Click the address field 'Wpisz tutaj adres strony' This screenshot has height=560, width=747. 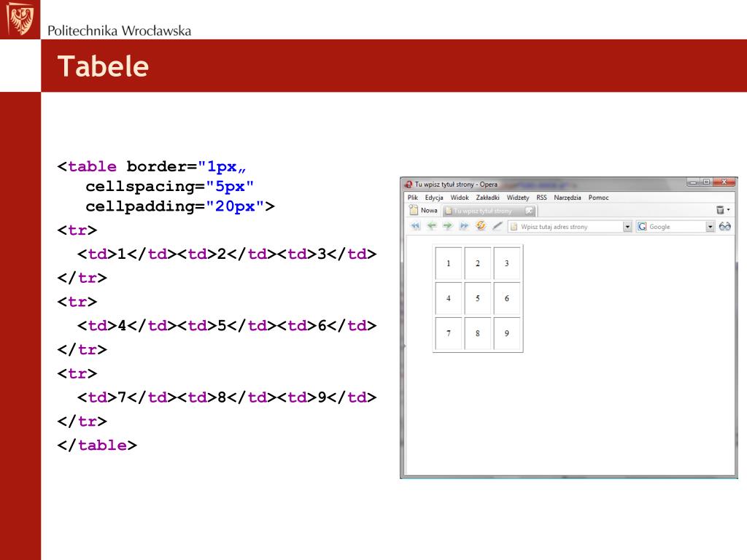[x=570, y=227]
